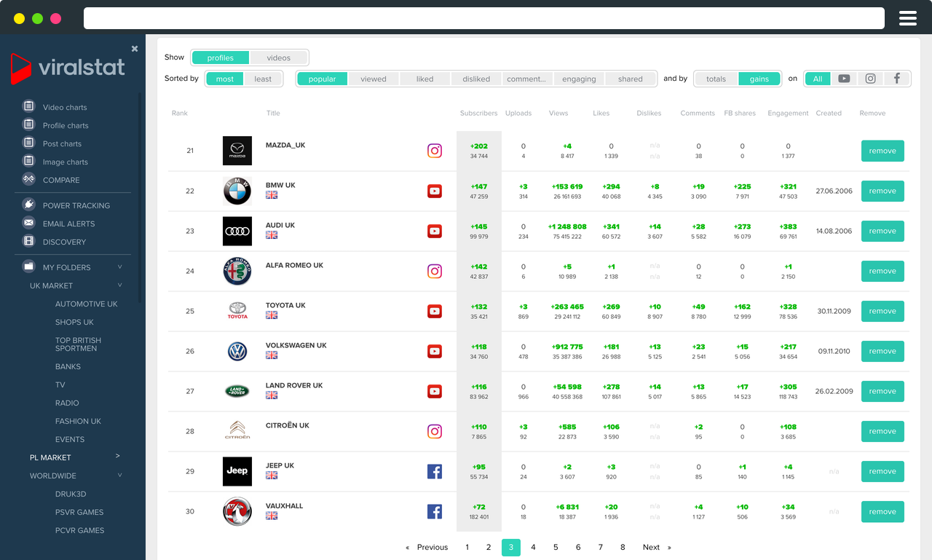Viewport: 932px width, 560px height.
Task: Sort by disliked metric
Action: (x=476, y=79)
